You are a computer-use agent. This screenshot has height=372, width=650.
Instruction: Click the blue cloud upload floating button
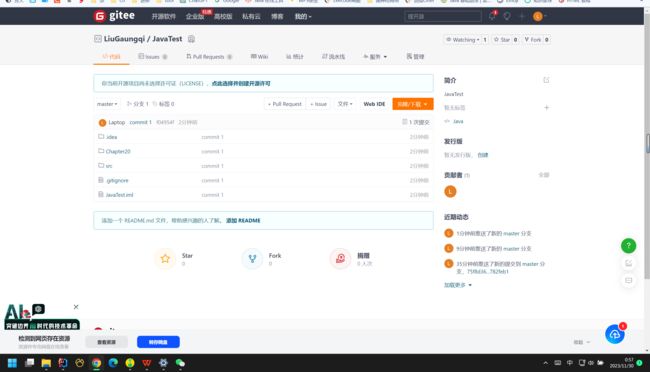tap(615, 334)
